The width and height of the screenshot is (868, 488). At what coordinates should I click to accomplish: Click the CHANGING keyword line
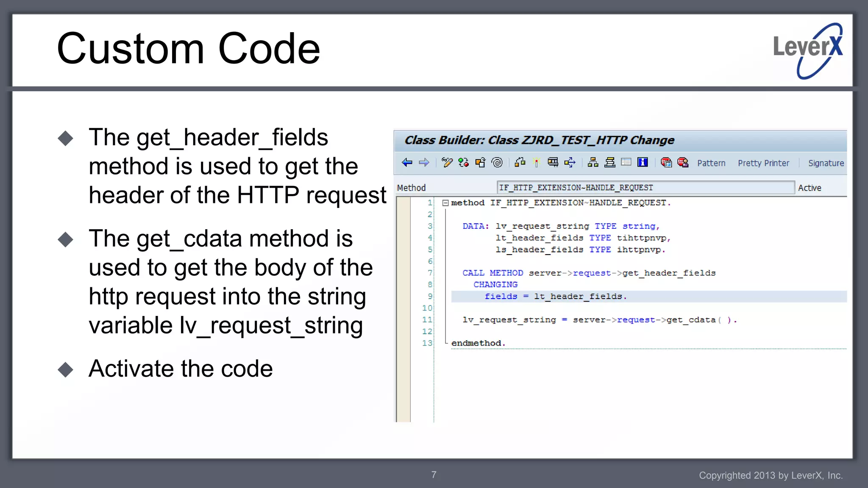[x=495, y=285]
